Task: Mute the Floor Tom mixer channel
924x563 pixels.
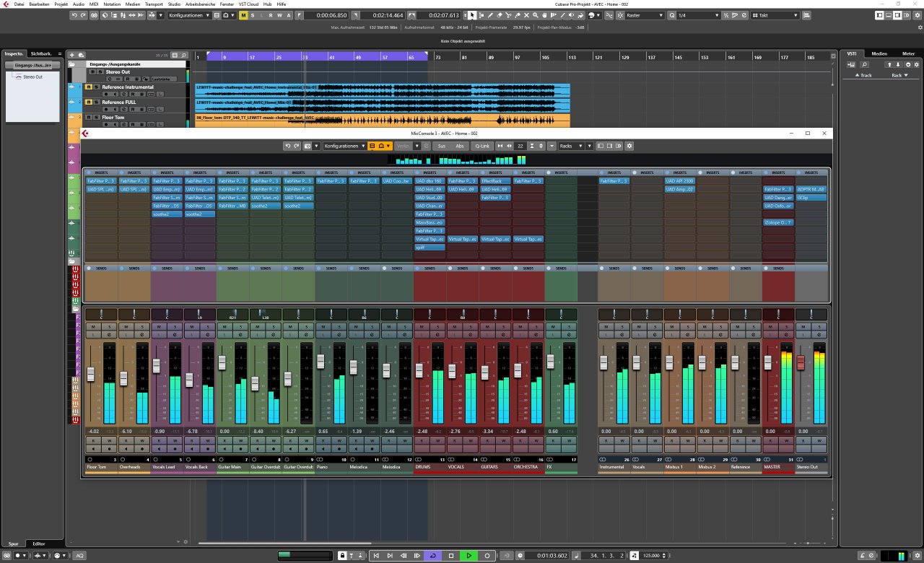Action: (x=93, y=327)
